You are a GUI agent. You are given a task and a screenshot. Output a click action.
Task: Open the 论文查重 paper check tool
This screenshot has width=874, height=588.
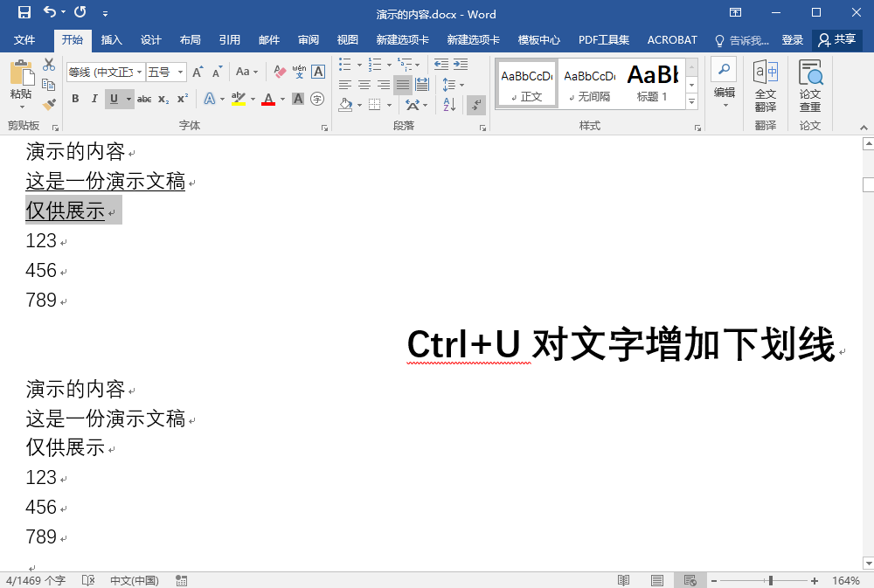pyautogui.click(x=810, y=86)
